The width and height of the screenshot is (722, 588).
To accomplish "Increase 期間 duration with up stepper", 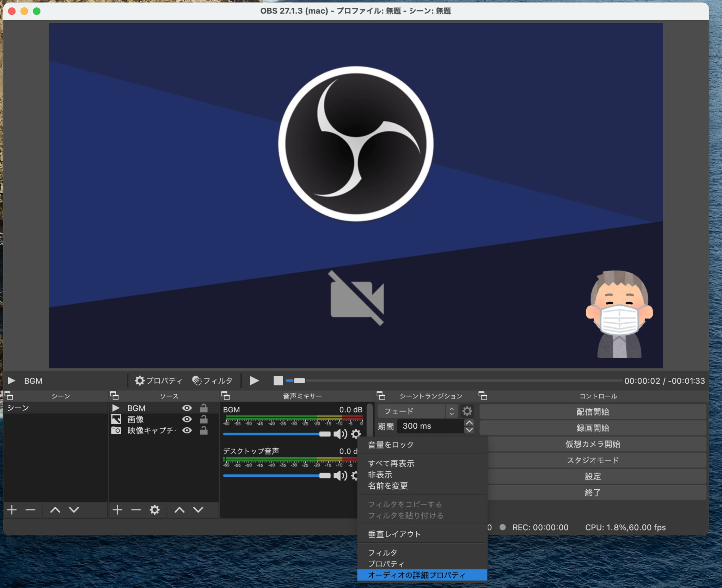I will pyautogui.click(x=469, y=423).
